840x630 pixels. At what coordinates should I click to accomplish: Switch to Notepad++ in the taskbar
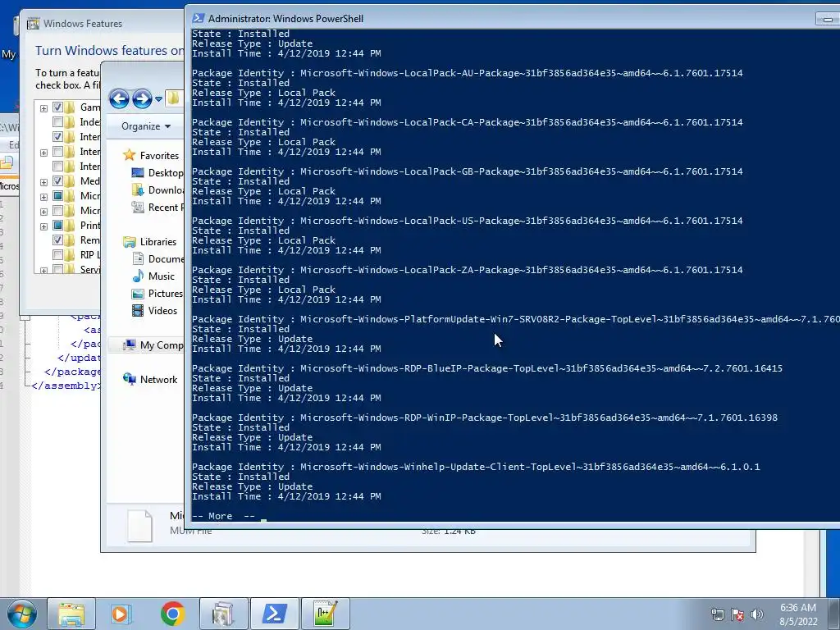(325, 614)
